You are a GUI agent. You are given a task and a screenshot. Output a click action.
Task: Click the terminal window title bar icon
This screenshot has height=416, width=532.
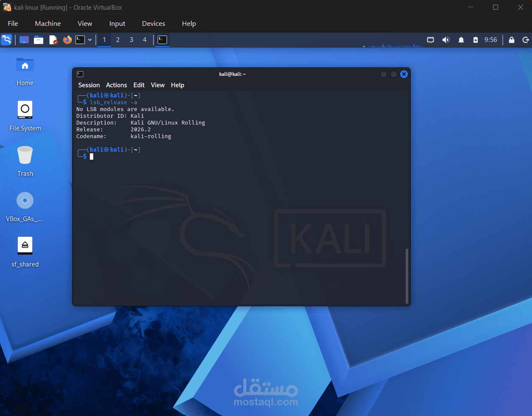click(80, 74)
